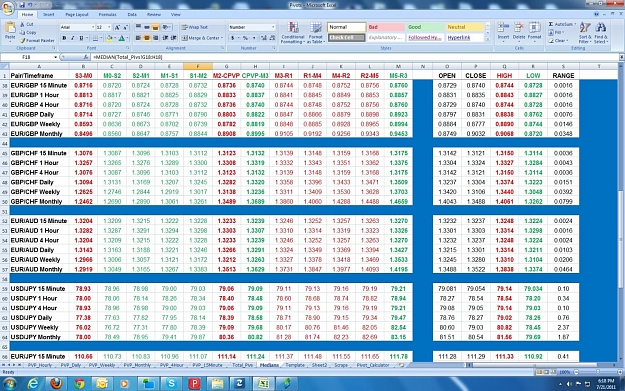Expand the cell Styles gallery more arrow
The width and height of the screenshot is (625, 391).
pos(488,40)
